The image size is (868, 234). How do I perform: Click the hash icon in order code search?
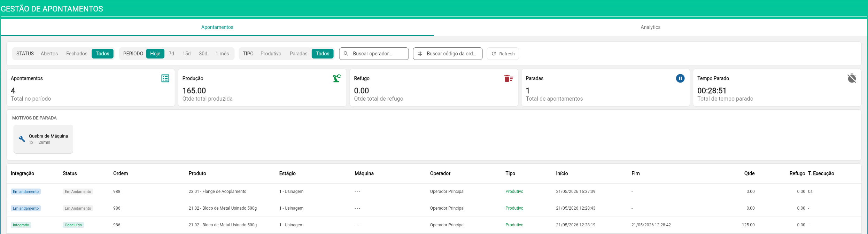tap(420, 54)
